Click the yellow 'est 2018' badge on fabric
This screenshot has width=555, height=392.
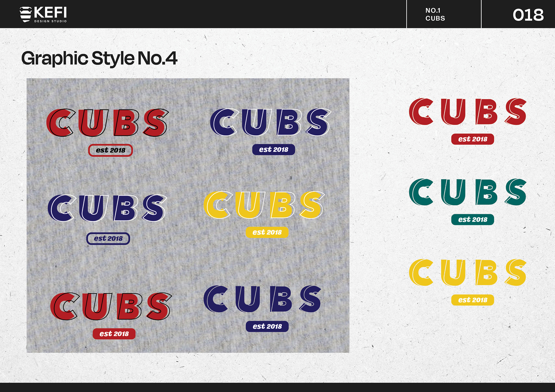267,232
